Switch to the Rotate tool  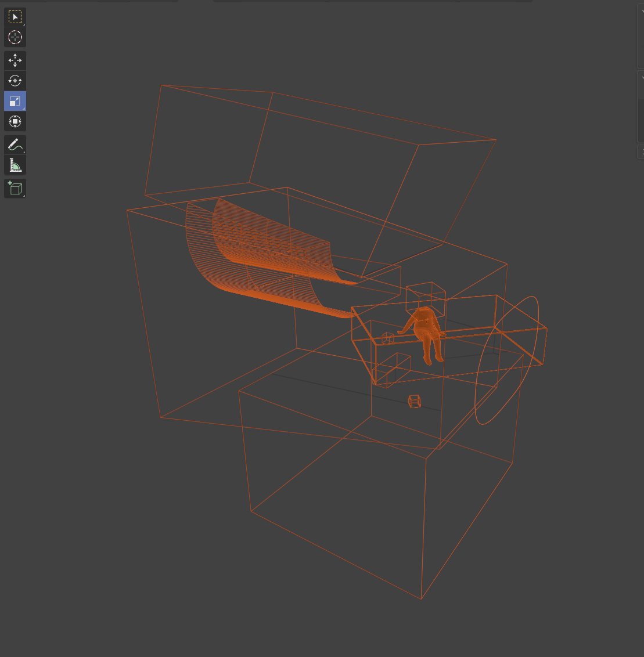pyautogui.click(x=15, y=81)
